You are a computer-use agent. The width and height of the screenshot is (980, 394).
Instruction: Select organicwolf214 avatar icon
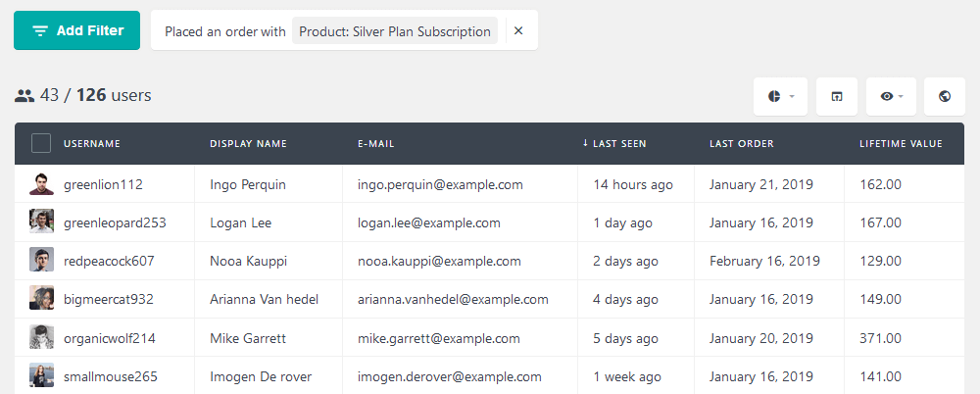point(41,337)
